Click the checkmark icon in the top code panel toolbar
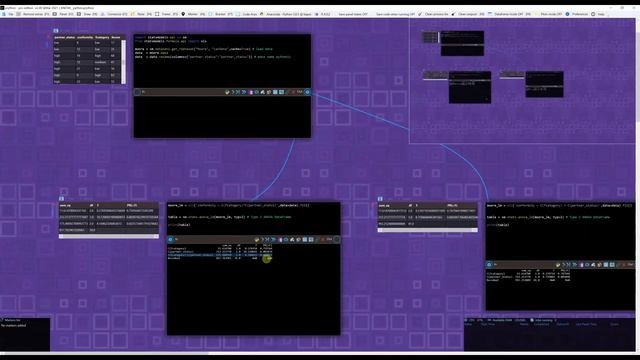640x360 pixels. pos(227,92)
